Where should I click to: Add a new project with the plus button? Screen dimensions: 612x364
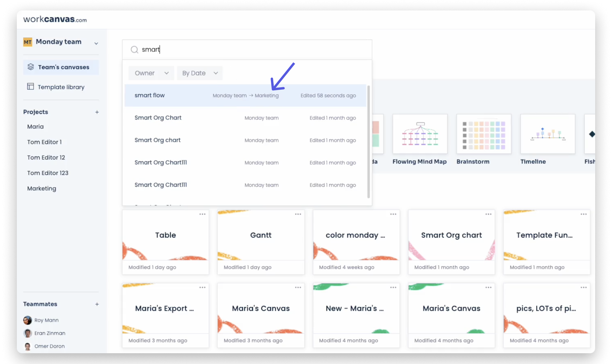[97, 112]
